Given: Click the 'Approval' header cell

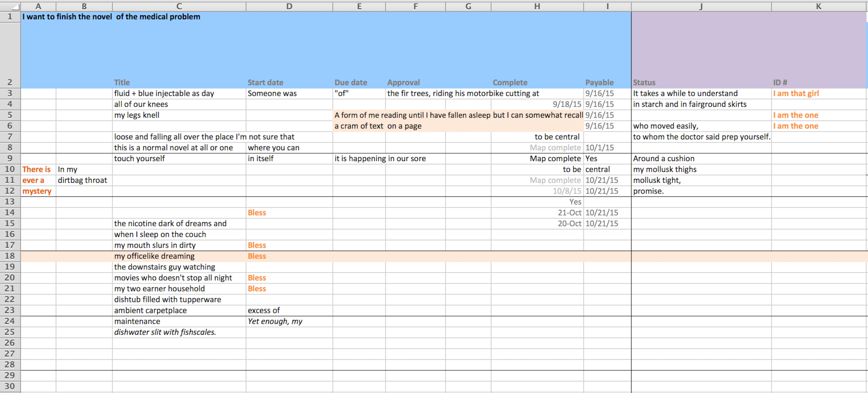Looking at the screenshot, I should coord(415,83).
